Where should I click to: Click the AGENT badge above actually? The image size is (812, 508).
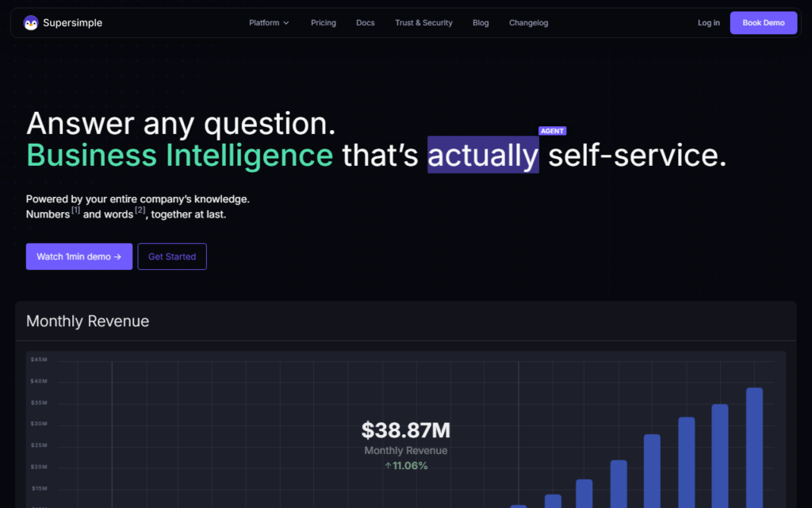(x=552, y=131)
